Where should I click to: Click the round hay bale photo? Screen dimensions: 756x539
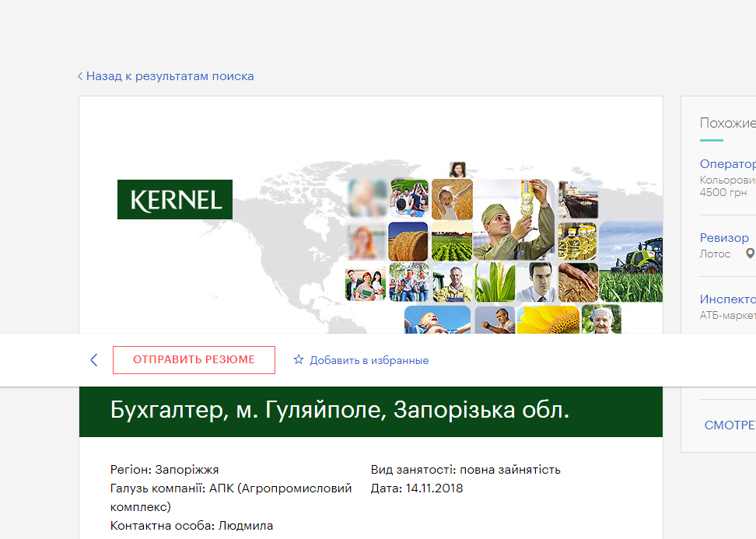[408, 241]
